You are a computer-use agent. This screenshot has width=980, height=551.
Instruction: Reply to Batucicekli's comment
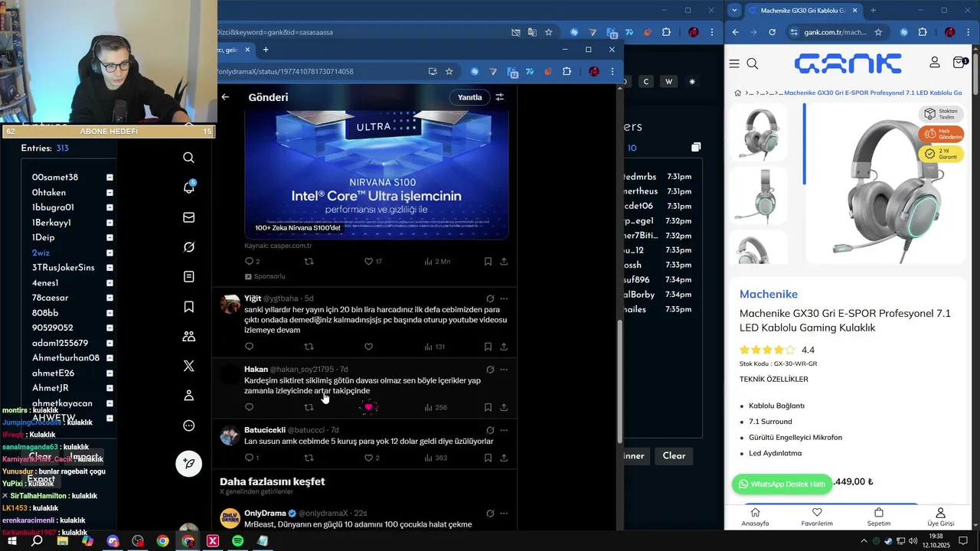point(249,458)
